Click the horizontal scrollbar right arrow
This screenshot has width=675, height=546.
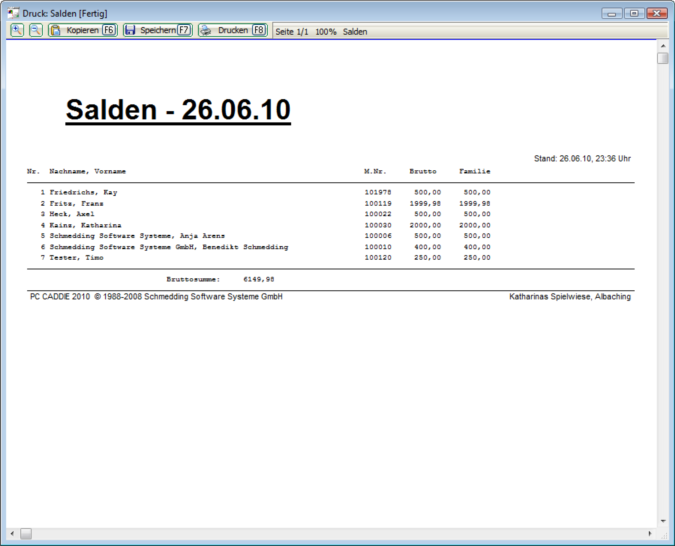click(650, 534)
